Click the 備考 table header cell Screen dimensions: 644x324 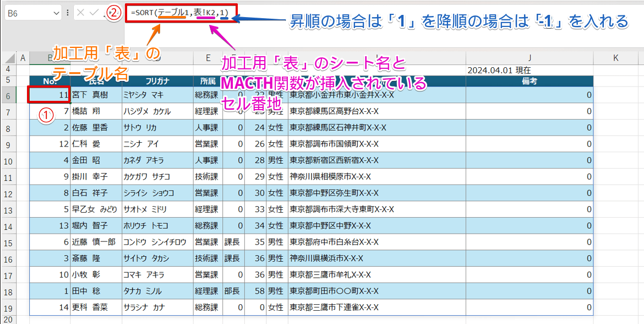(530, 81)
